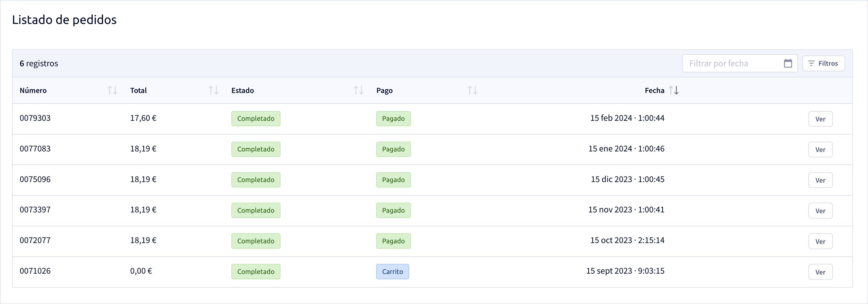Click total 18,19 € of order 0077083
This screenshot has width=868, height=304.
[x=143, y=149]
